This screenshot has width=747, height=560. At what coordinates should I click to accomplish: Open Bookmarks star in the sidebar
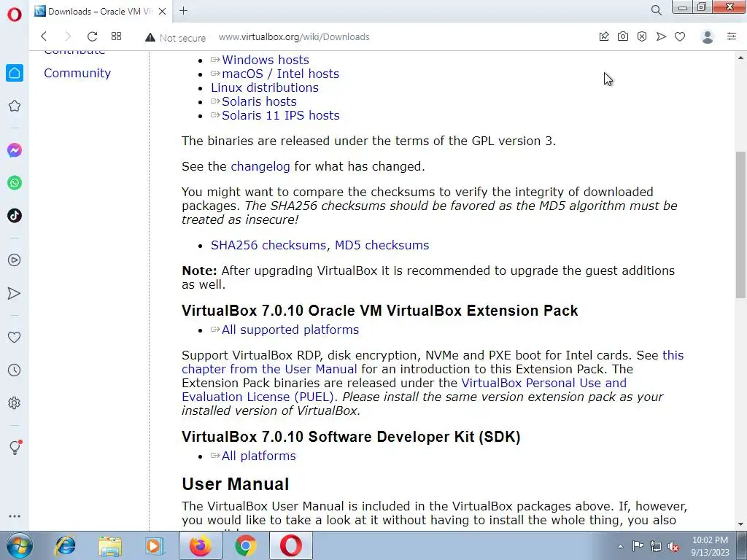tap(15, 106)
